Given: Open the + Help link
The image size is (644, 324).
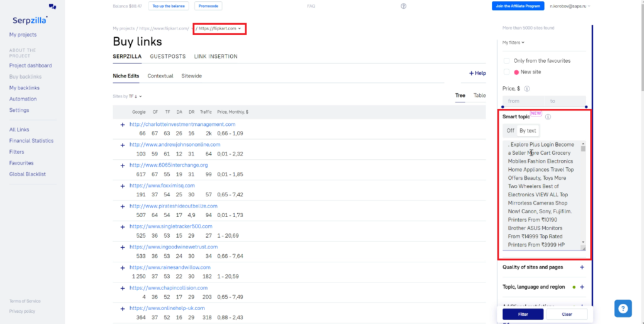Looking at the screenshot, I should pos(477,73).
